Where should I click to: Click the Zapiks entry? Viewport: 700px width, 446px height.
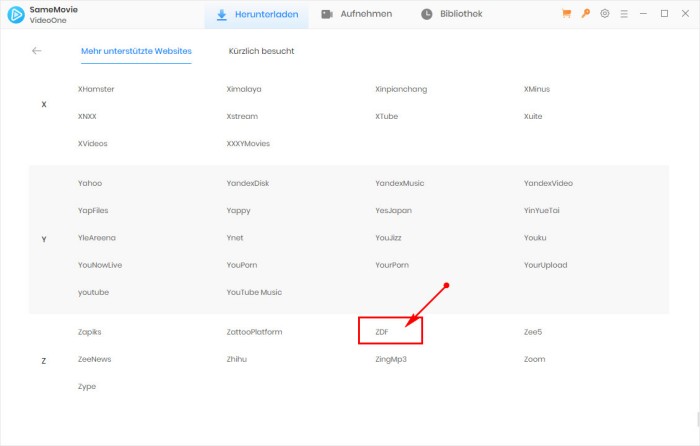point(89,332)
